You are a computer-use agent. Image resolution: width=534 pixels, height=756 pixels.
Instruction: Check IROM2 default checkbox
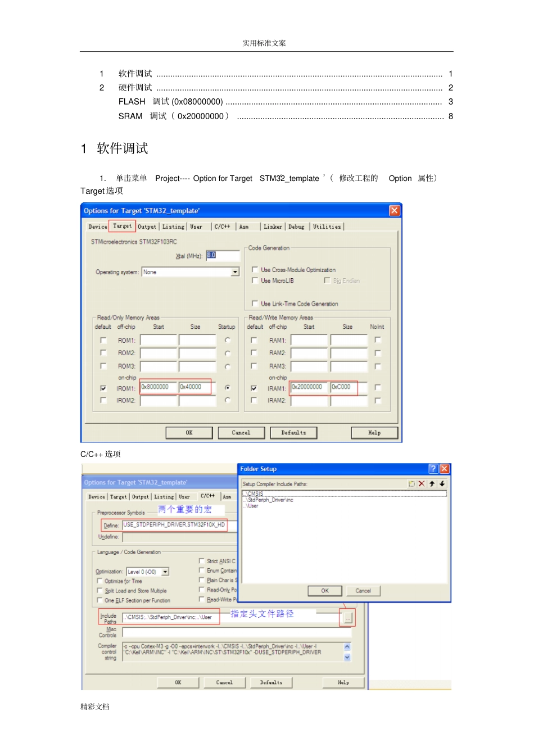(103, 400)
